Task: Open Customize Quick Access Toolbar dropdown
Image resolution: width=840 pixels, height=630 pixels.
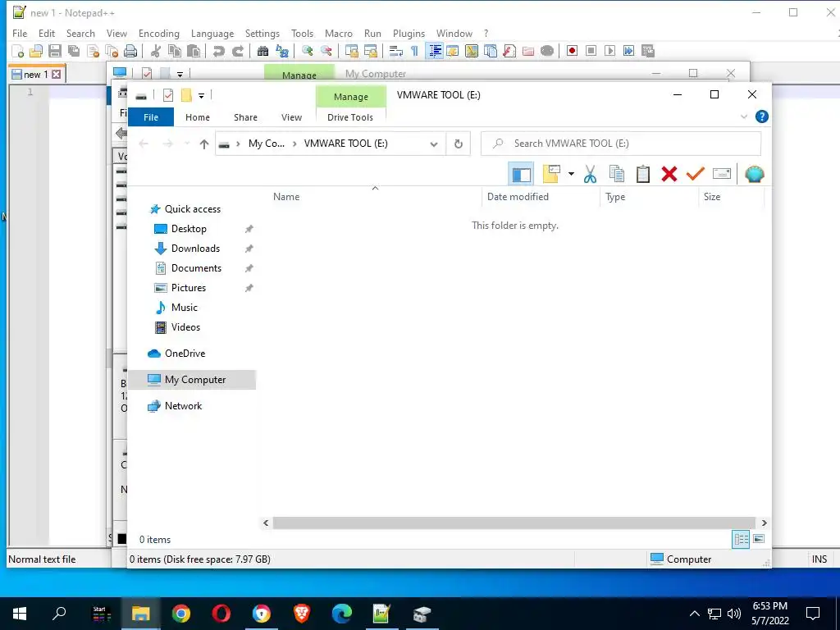Action: pos(202,96)
